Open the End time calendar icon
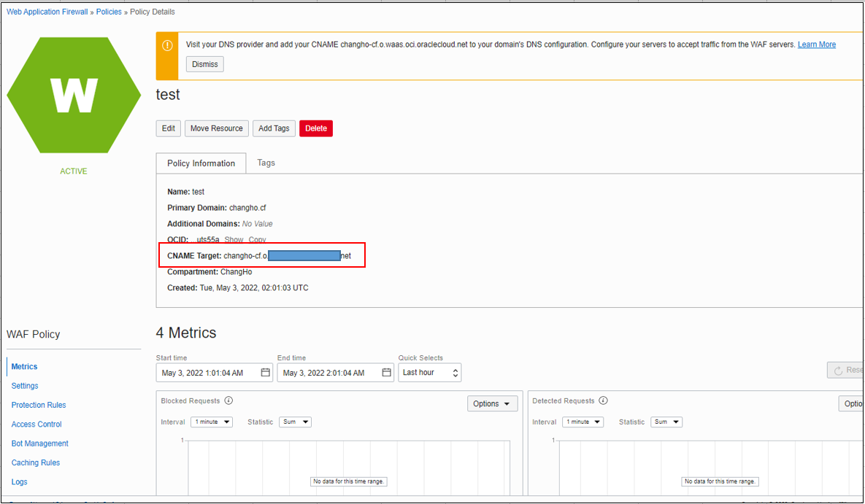The height and width of the screenshot is (504, 865). pyautogui.click(x=387, y=373)
